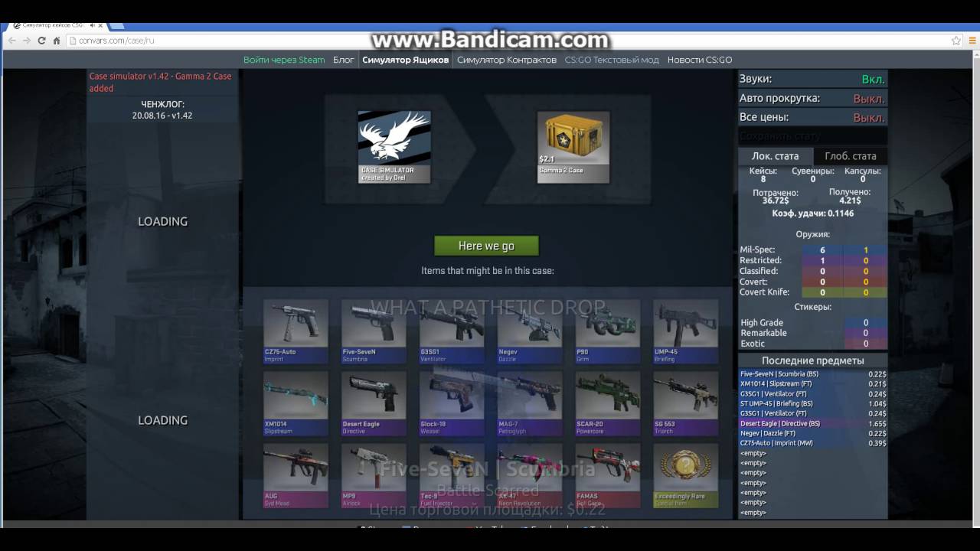
Task: Select the SG 553 Triarch item
Action: pyautogui.click(x=687, y=403)
